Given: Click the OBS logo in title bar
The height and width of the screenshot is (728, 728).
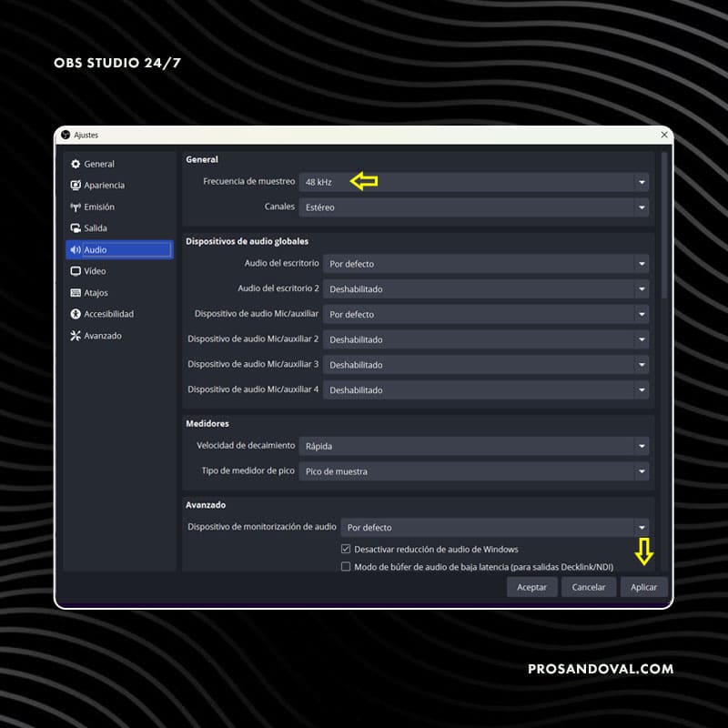Looking at the screenshot, I should coord(66,135).
